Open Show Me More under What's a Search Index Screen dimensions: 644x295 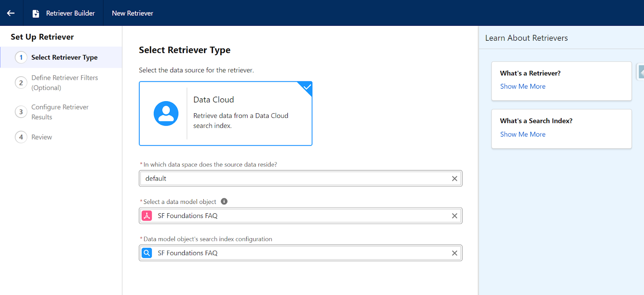click(x=522, y=134)
